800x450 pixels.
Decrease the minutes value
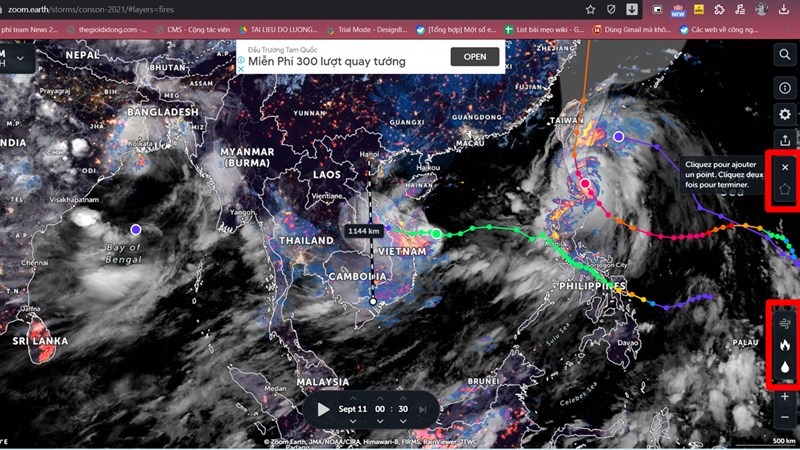coord(403,421)
